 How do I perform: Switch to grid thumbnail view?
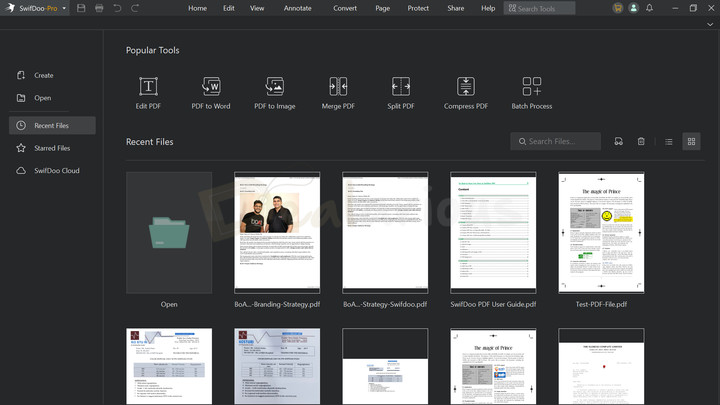(691, 141)
